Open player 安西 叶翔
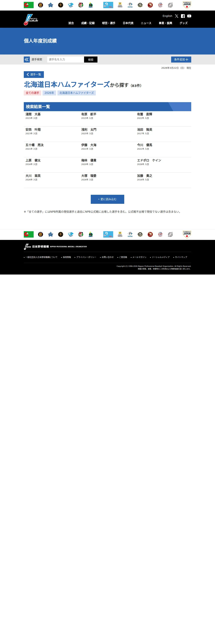The image size is (215, 644). 33,130
